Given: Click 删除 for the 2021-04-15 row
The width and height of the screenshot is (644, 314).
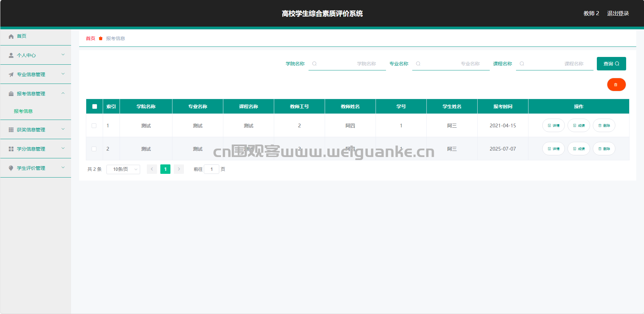Looking at the screenshot, I should 604,126.
